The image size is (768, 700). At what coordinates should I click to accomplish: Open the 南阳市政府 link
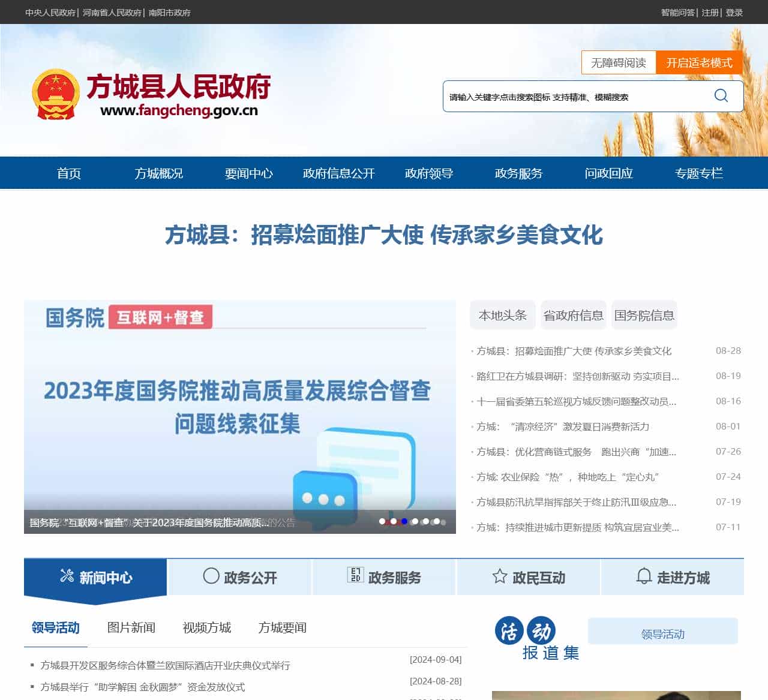click(170, 13)
